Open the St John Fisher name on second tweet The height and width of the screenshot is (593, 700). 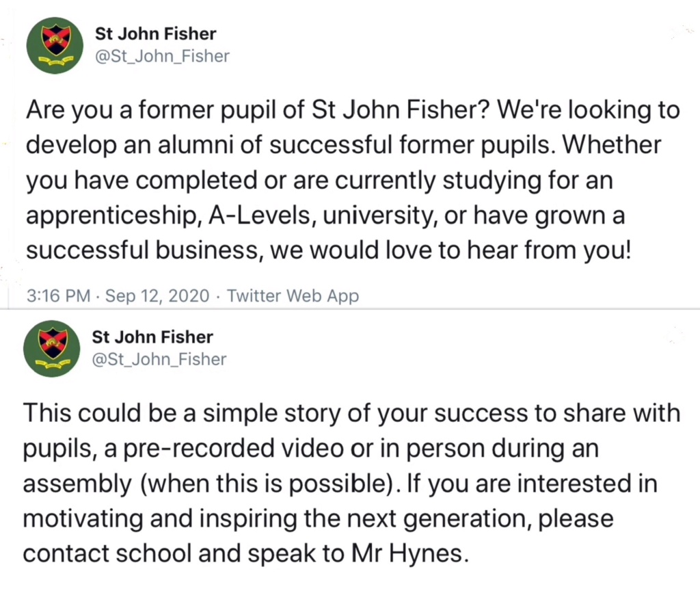click(152, 337)
